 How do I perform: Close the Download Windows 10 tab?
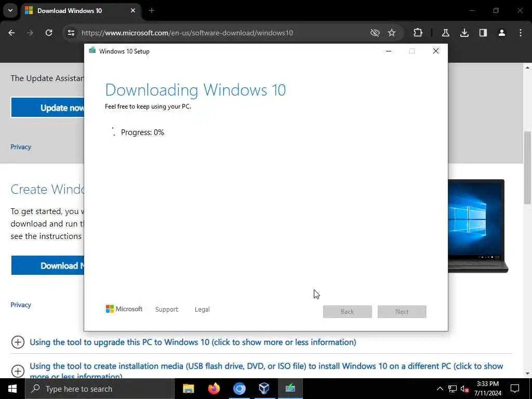point(133,11)
